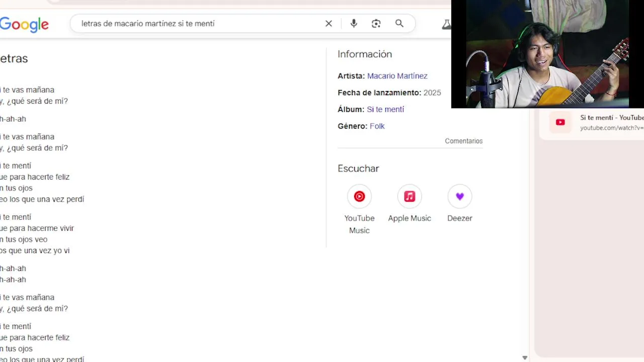
Task: Click the lyric line 'n tus ojos veo'
Action: pos(24,240)
